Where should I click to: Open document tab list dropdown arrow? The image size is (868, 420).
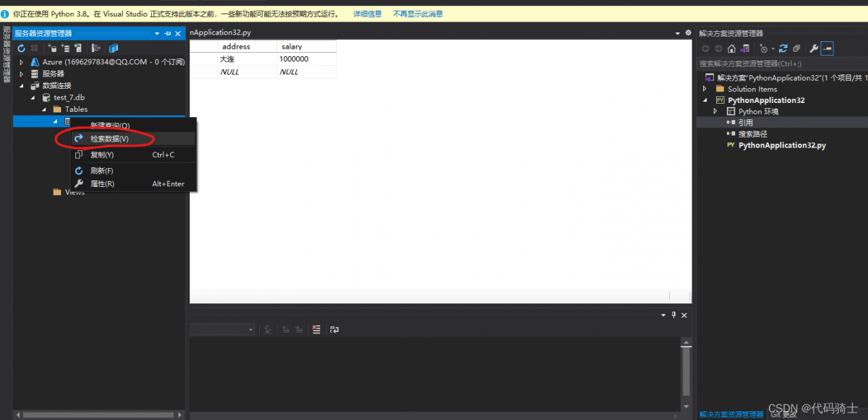[677, 33]
